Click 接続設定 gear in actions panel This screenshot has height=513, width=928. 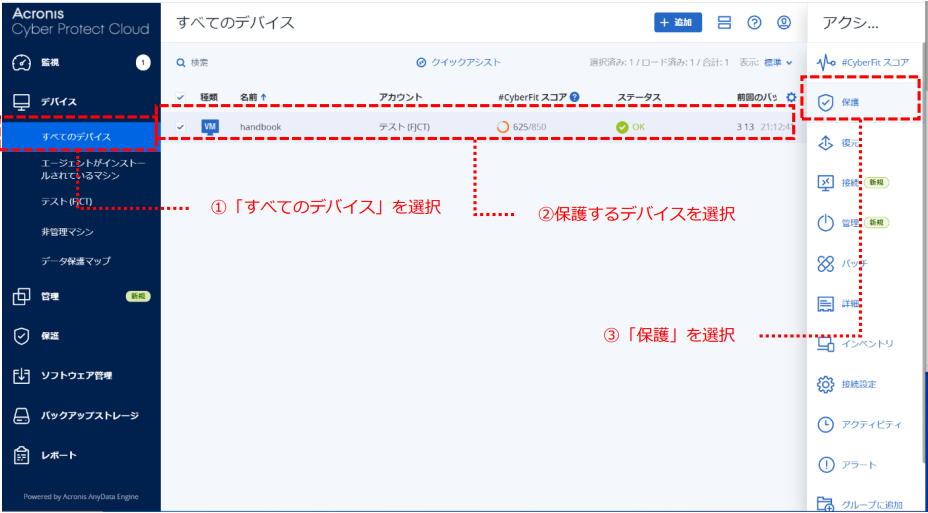click(826, 384)
